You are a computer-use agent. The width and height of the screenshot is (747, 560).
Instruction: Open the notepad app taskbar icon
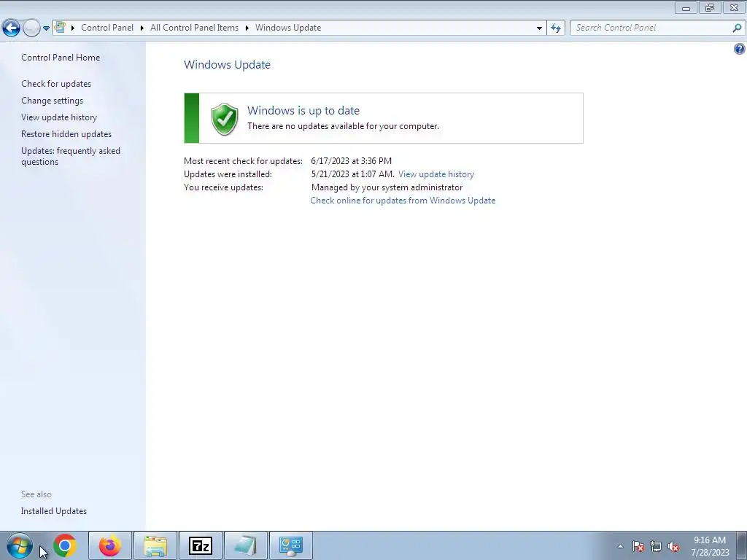click(x=245, y=545)
